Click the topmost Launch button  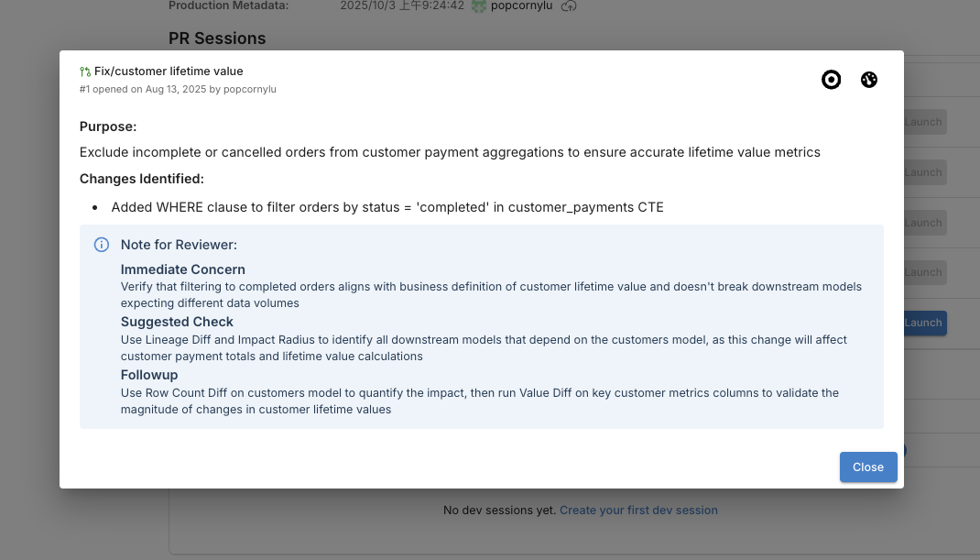(x=922, y=122)
